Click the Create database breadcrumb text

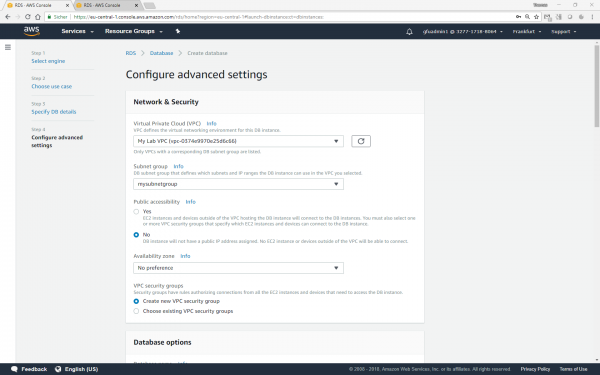click(x=207, y=53)
